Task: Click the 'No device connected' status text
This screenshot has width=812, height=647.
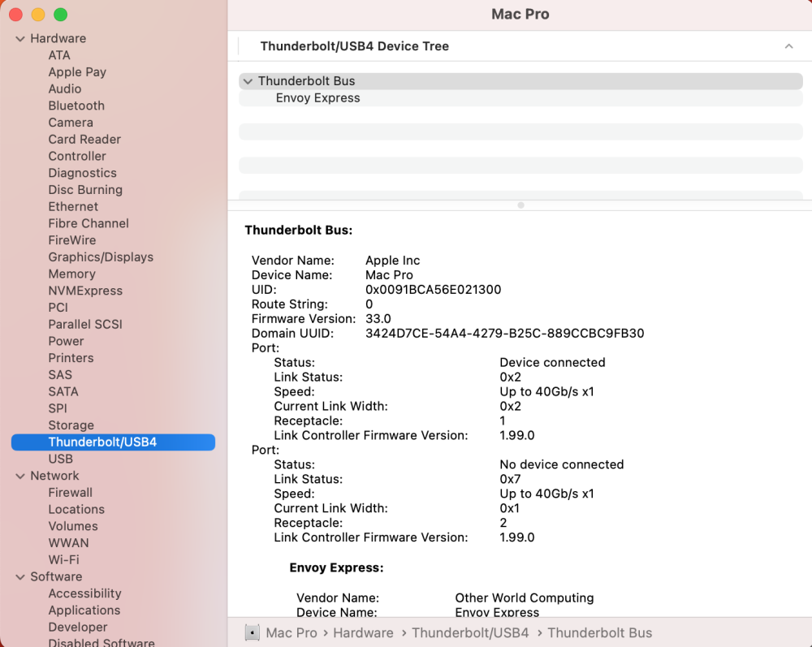Action: [561, 464]
